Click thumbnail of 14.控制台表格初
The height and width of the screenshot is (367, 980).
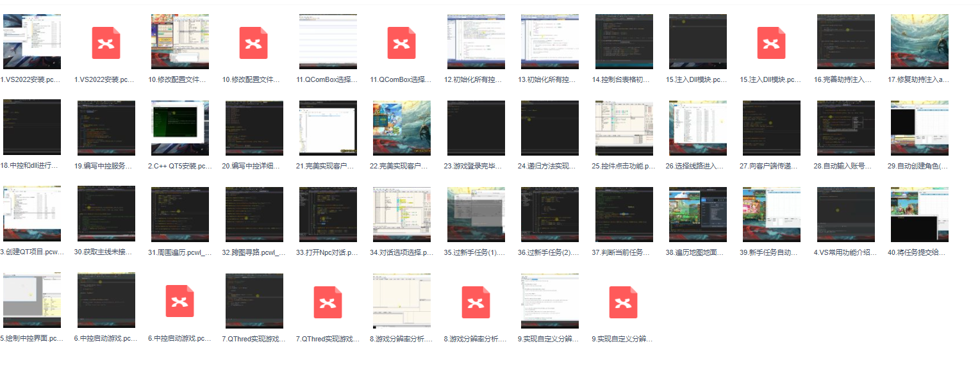click(x=624, y=42)
